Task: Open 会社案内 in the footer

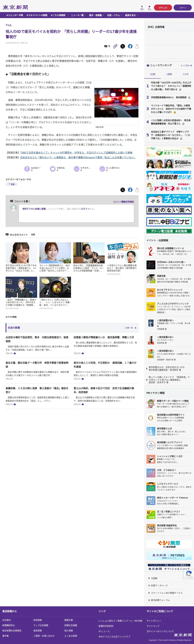Action: point(6,620)
